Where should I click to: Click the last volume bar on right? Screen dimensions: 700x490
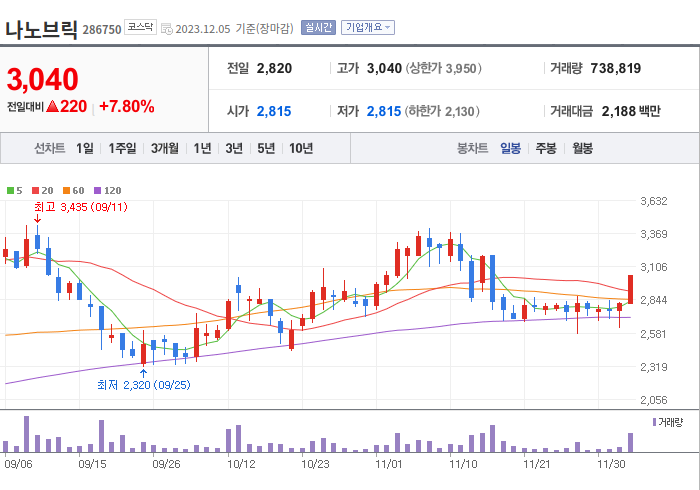[x=630, y=442]
